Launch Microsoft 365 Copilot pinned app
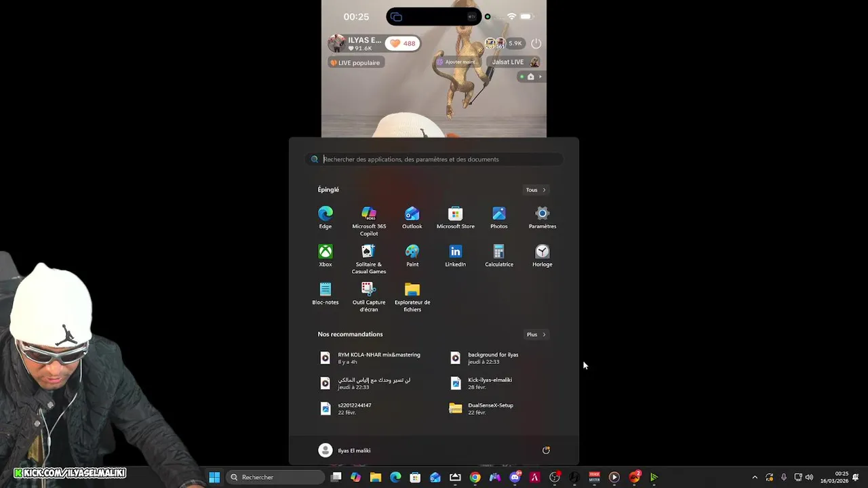 (x=369, y=221)
